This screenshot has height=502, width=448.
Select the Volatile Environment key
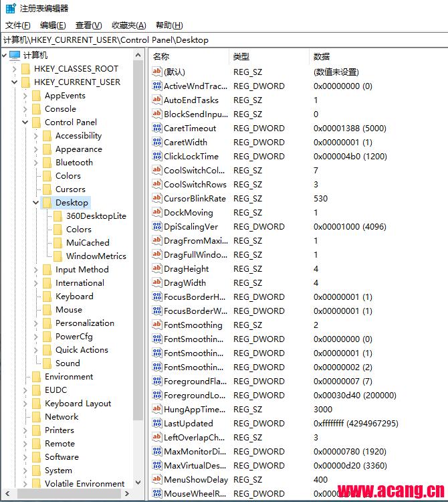pos(84,484)
